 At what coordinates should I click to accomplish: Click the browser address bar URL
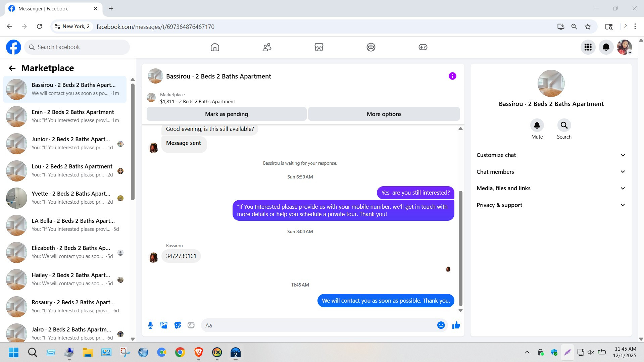[155, 27]
